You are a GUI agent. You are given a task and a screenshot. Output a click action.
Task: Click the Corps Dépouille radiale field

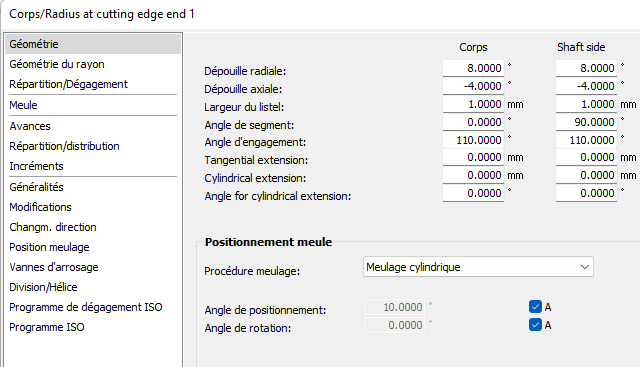[473, 68]
